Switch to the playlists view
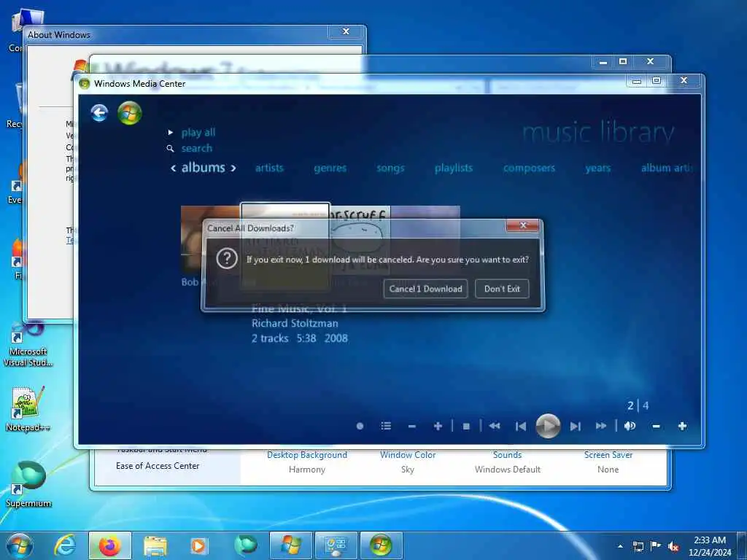This screenshot has width=747, height=560. (x=454, y=168)
